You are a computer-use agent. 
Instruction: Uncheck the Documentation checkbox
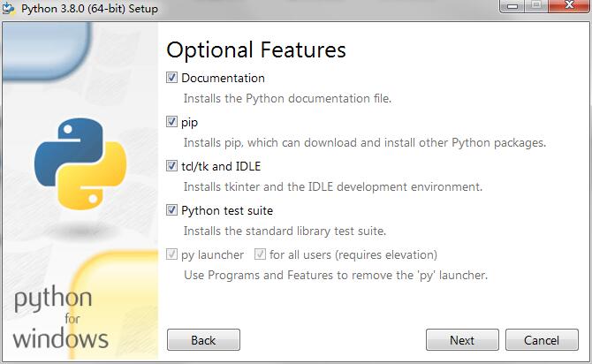[x=172, y=78]
